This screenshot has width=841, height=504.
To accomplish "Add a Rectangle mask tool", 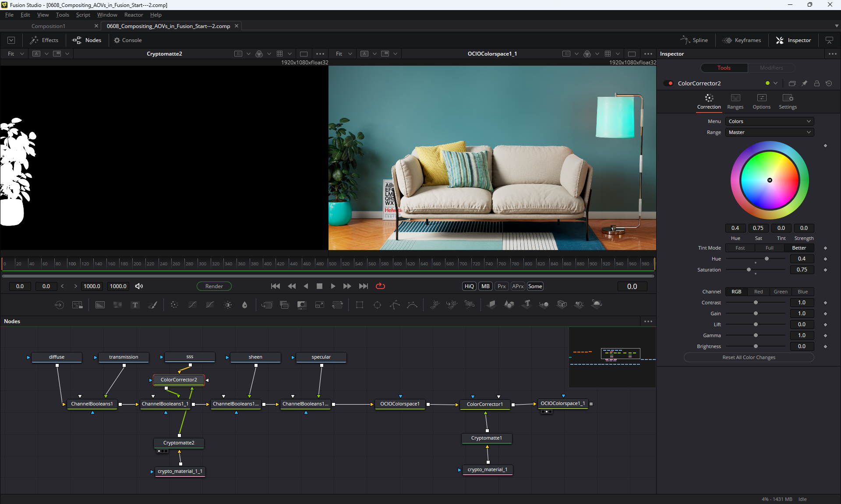I will (x=360, y=305).
